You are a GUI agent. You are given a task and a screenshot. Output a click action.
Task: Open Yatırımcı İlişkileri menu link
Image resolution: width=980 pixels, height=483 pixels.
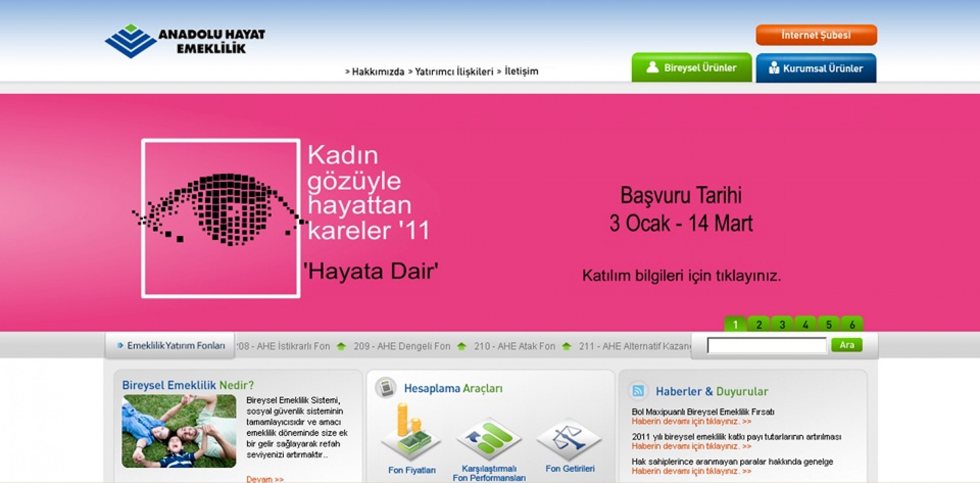click(x=453, y=72)
